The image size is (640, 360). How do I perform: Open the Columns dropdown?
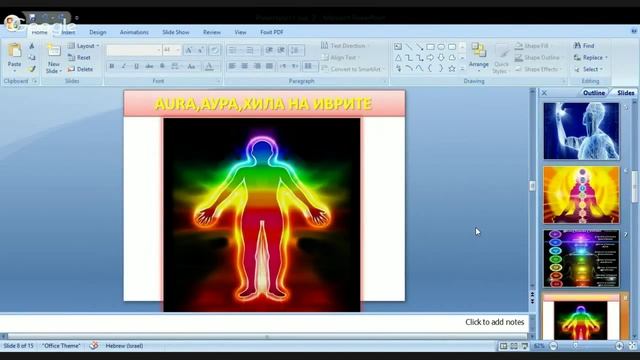pyautogui.click(x=310, y=66)
